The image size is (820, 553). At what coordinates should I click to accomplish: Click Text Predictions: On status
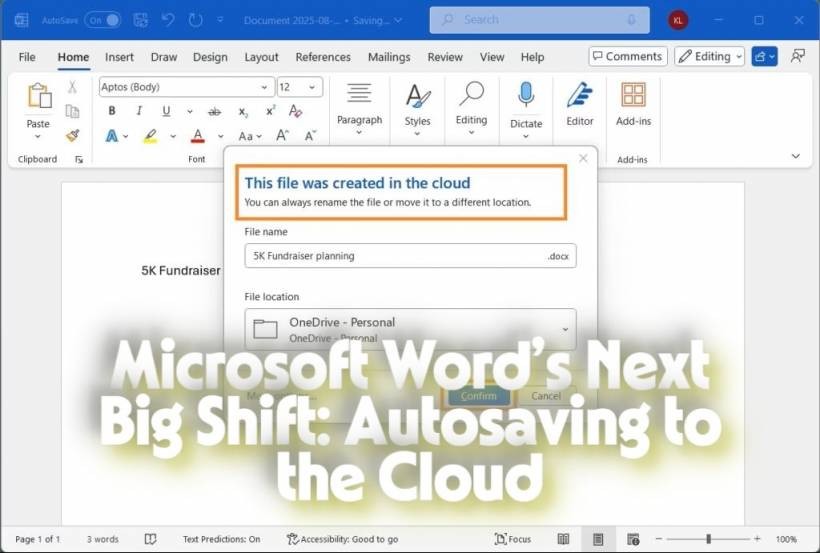(221, 539)
